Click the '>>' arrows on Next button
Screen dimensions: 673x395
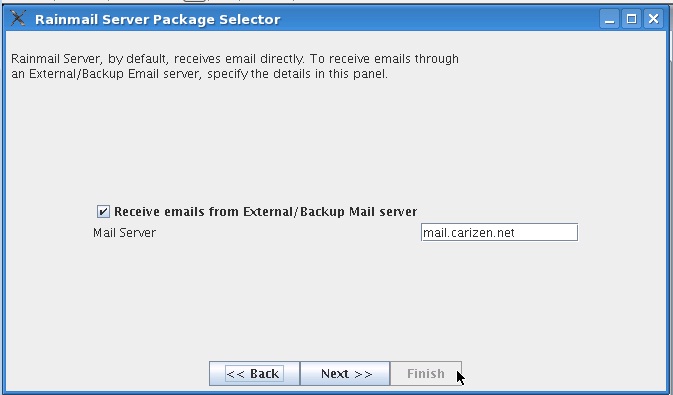tap(363, 374)
